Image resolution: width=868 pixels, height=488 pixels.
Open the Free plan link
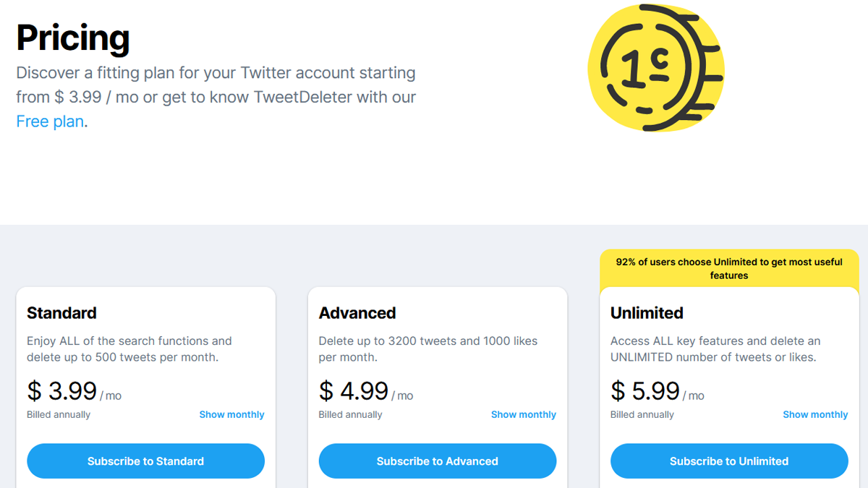point(48,121)
